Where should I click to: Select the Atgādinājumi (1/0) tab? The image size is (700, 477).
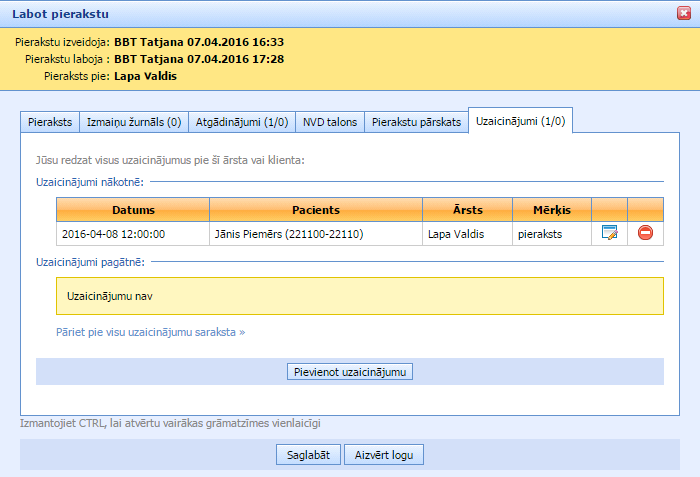tap(241, 122)
